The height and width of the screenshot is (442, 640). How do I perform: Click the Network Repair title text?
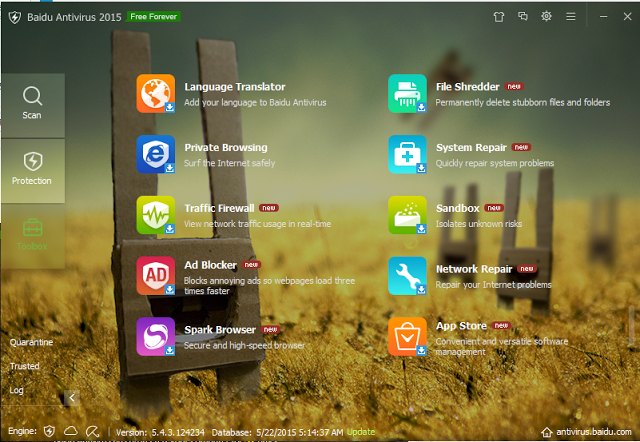pyautogui.click(x=474, y=269)
